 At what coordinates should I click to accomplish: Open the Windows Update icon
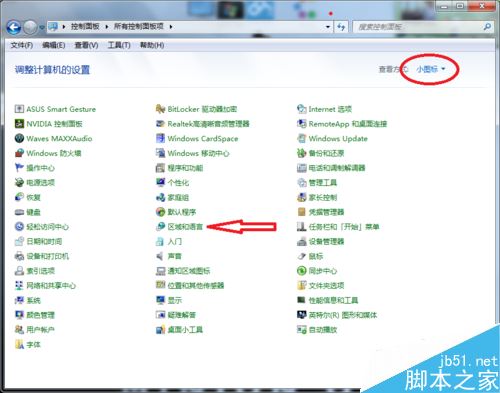coord(301,138)
